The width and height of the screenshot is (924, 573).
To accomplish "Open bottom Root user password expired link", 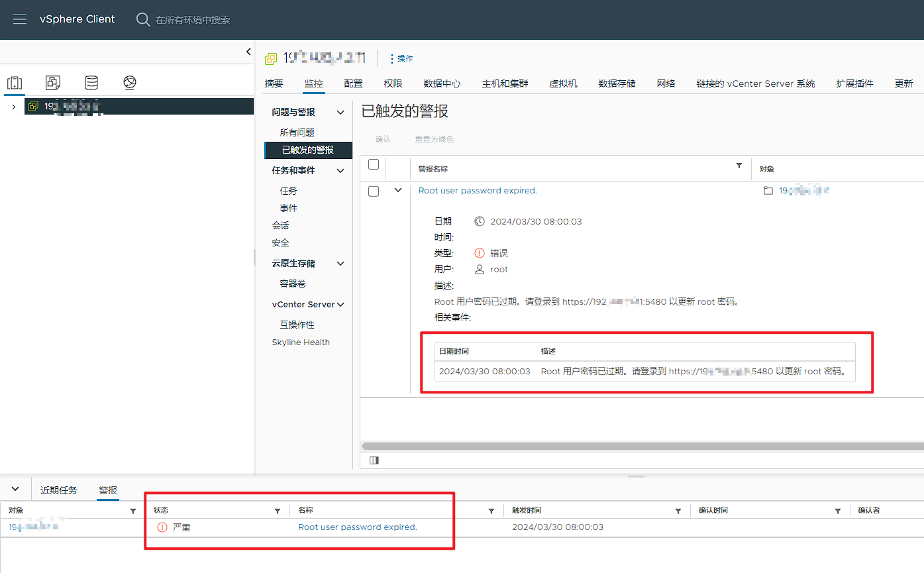I will (x=358, y=527).
